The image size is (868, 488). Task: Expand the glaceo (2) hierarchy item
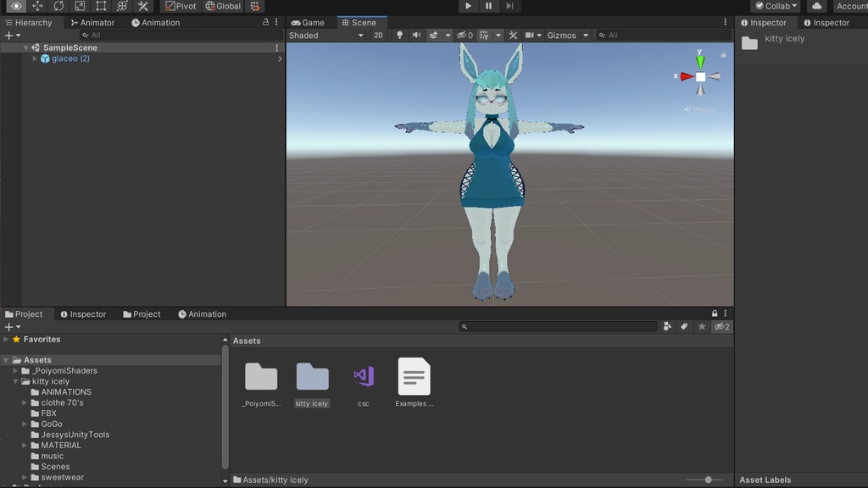point(34,58)
